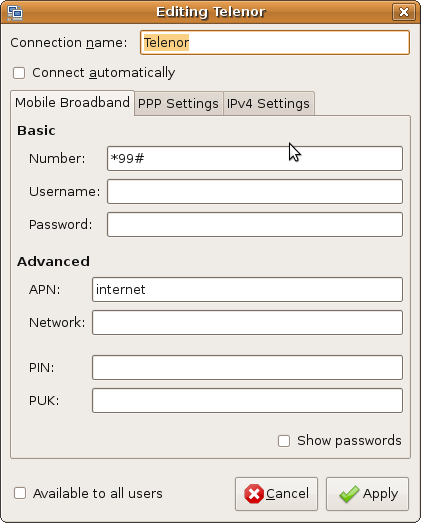Click the red X icon on Cancel
The image size is (421, 523).
[x=254, y=494]
